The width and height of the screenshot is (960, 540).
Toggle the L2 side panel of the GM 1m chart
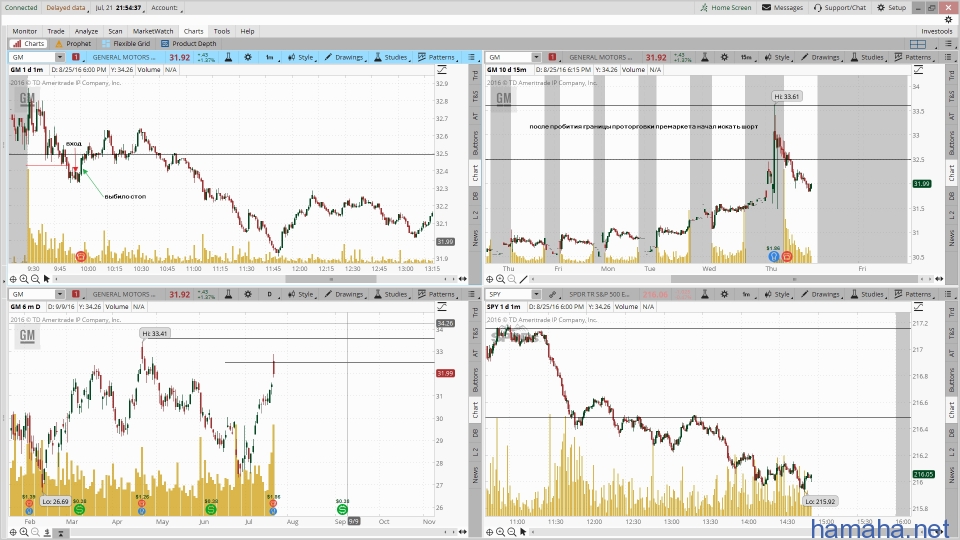click(476, 215)
